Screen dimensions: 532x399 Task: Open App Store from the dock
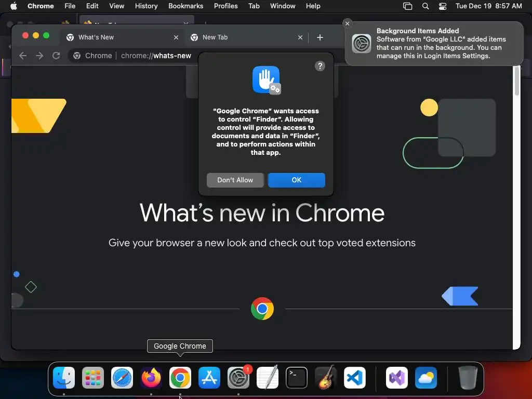pyautogui.click(x=209, y=378)
